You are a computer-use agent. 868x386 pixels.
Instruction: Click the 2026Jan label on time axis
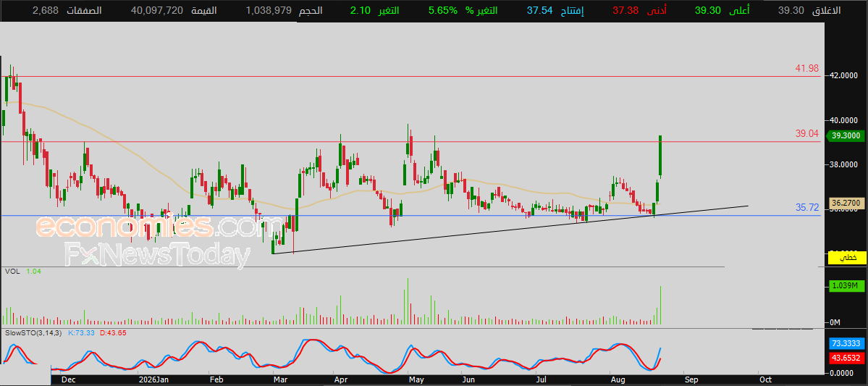click(153, 380)
